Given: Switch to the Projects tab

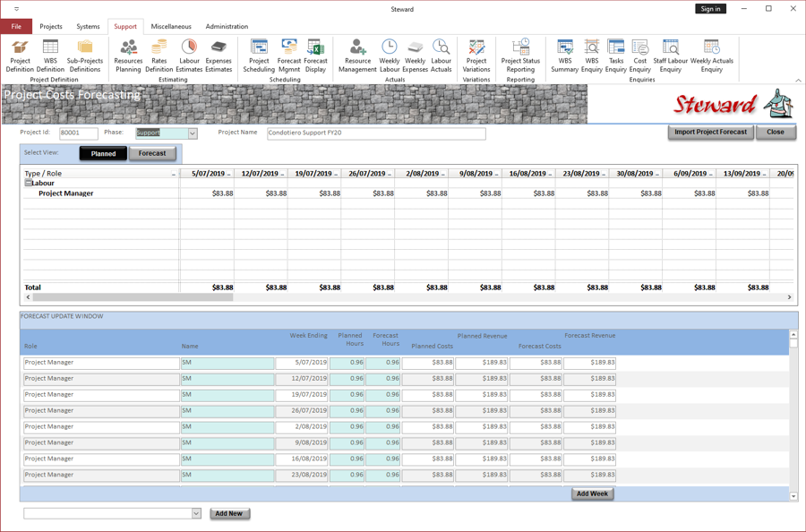Looking at the screenshot, I should [x=51, y=26].
